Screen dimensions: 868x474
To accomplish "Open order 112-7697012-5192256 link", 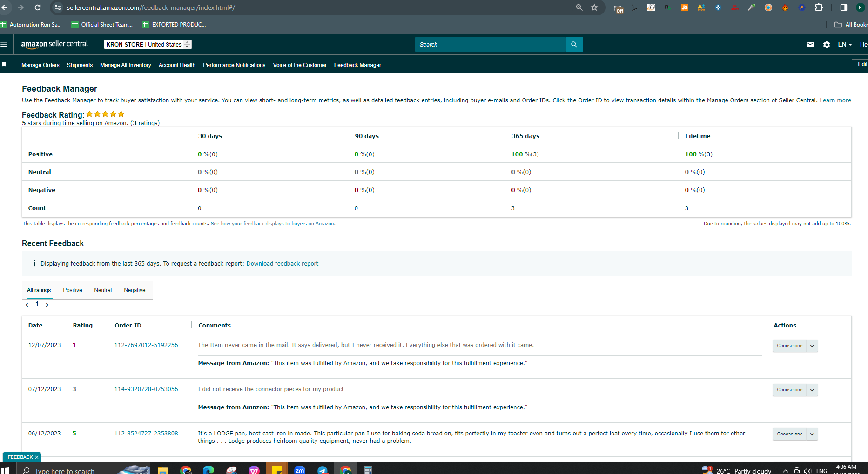I will click(146, 345).
